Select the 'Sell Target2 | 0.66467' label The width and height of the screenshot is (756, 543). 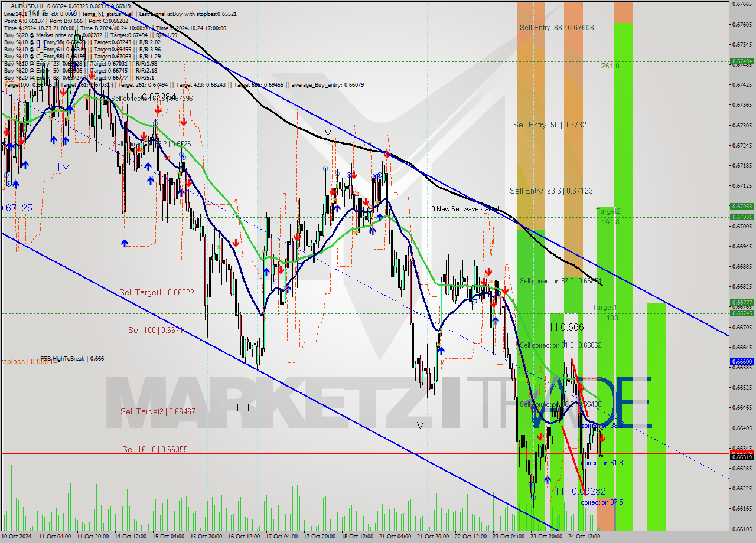pyautogui.click(x=158, y=411)
